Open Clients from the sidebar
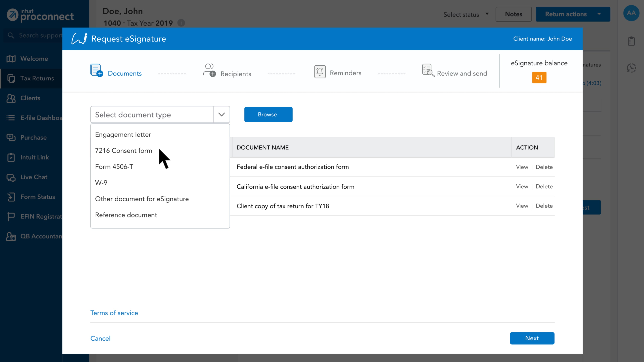 [30, 98]
